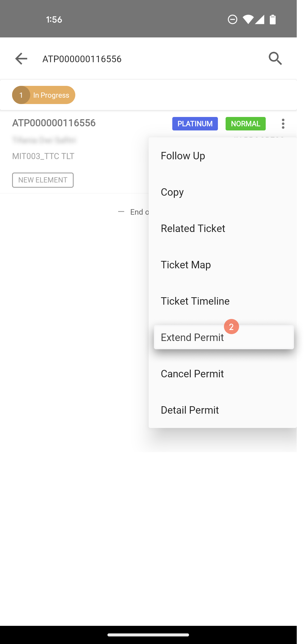Choose Copy in the popup menu

tap(223, 192)
